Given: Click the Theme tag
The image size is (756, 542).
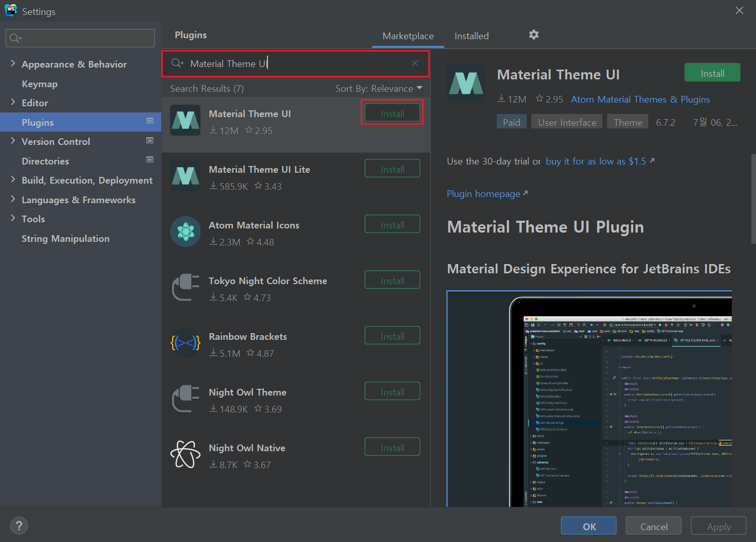Looking at the screenshot, I should (x=628, y=122).
